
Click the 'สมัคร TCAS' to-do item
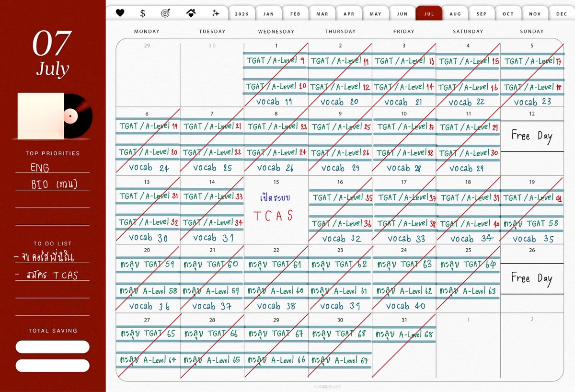(53, 276)
